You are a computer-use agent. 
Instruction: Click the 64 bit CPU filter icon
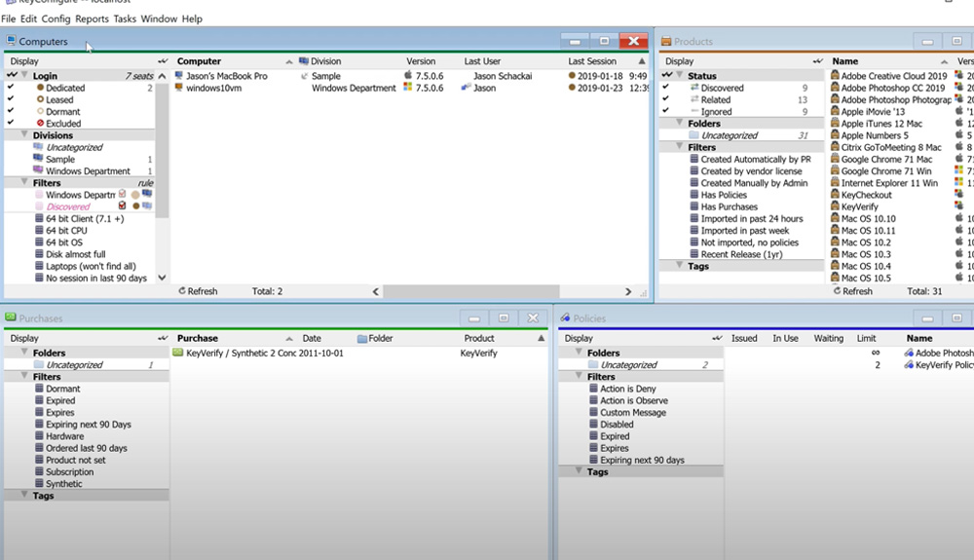pyautogui.click(x=39, y=231)
